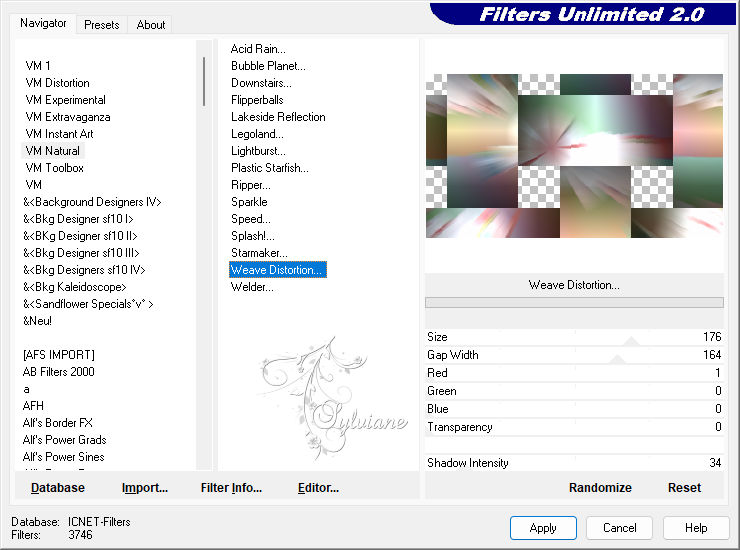740x550 pixels.
Task: Select &<BKg Designer sf10 II> category
Action: coord(80,236)
